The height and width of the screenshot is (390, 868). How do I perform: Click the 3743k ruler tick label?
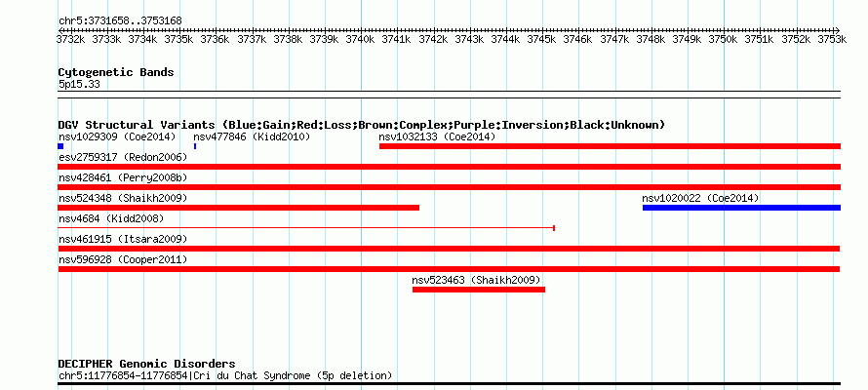pos(469,39)
